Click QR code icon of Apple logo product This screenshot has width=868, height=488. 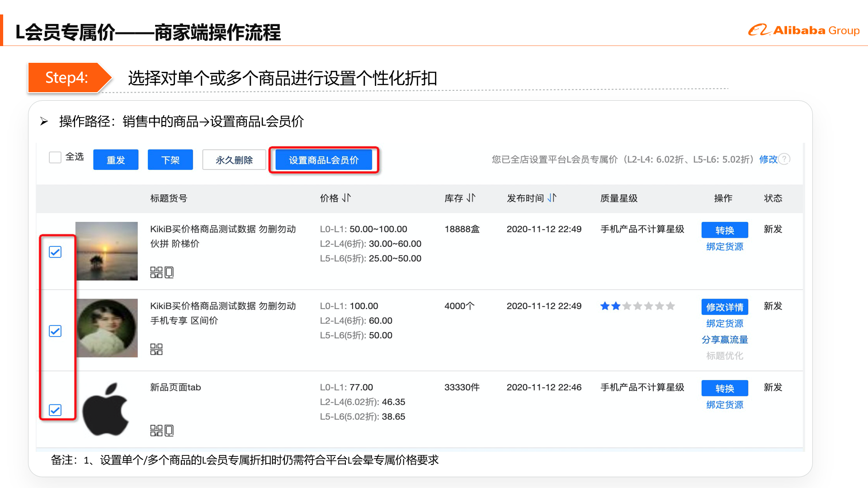coord(156,431)
